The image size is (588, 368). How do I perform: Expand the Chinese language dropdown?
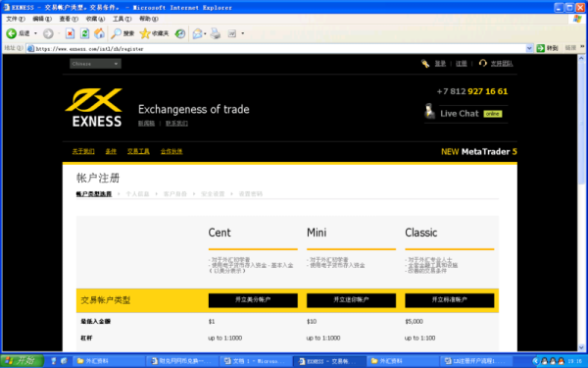[95, 64]
